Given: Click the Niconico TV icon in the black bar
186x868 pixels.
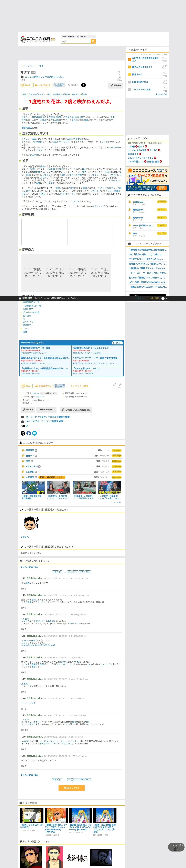Looking at the screenshot, I should coord(20,298).
